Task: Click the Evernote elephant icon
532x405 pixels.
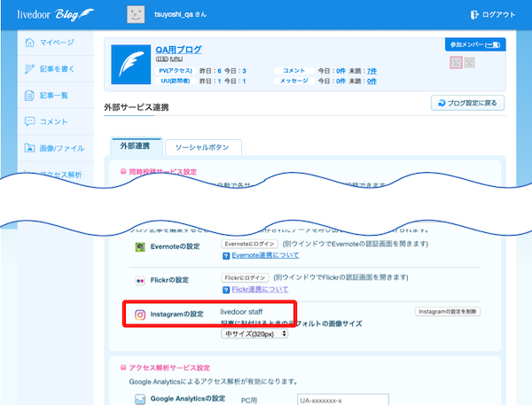Action: coord(140,247)
